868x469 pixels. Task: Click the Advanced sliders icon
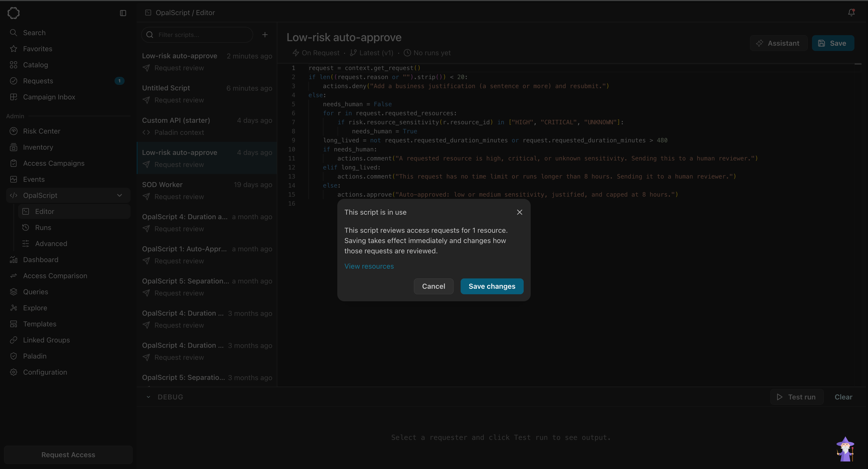tap(26, 244)
